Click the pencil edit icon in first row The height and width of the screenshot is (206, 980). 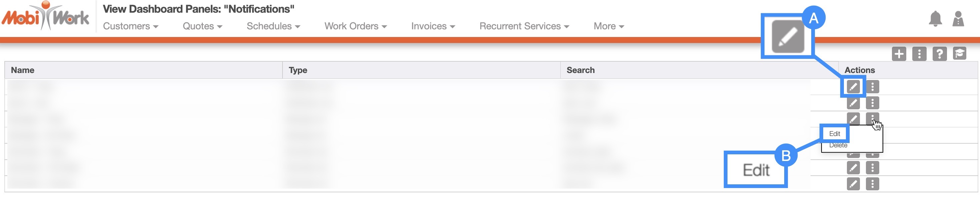pyautogui.click(x=853, y=87)
